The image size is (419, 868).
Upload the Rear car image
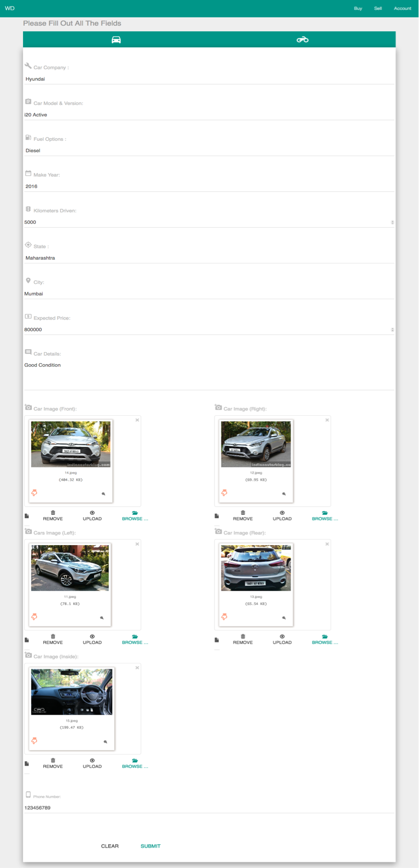[282, 640]
